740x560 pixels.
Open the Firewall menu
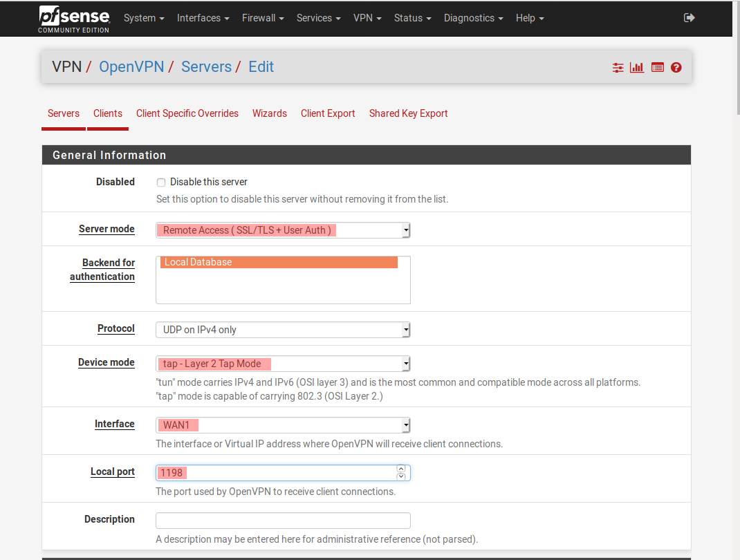263,18
